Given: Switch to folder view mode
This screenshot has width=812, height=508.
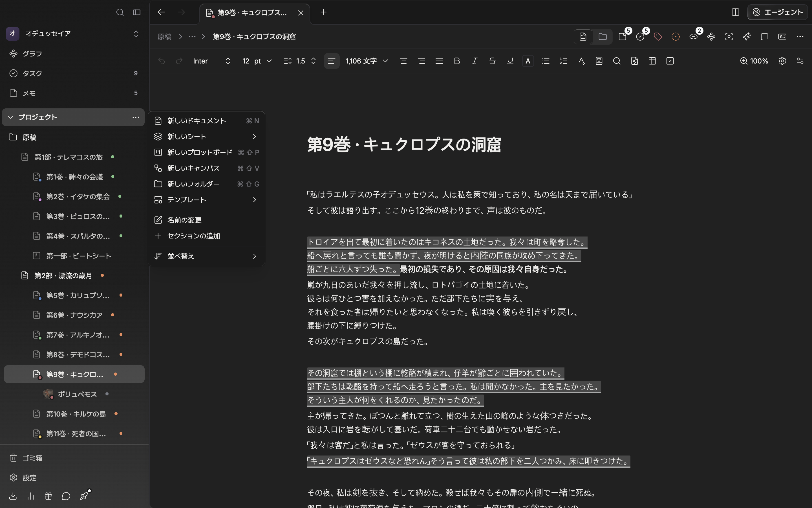Looking at the screenshot, I should tap(603, 37).
